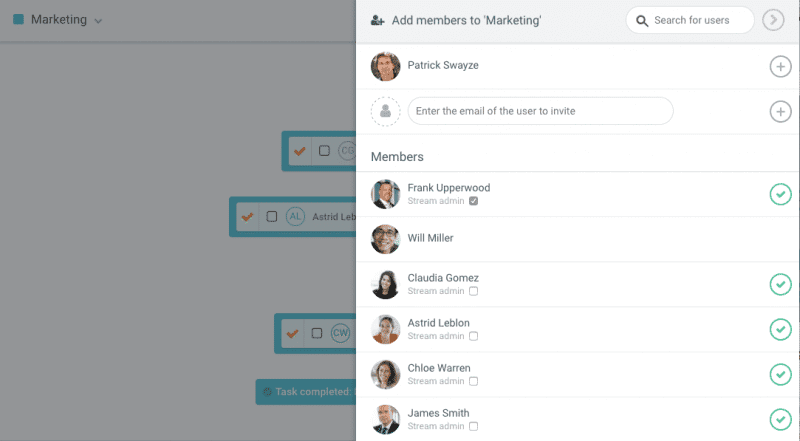Add Patrick Swayze using the plus icon
800x441 pixels.
(780, 67)
